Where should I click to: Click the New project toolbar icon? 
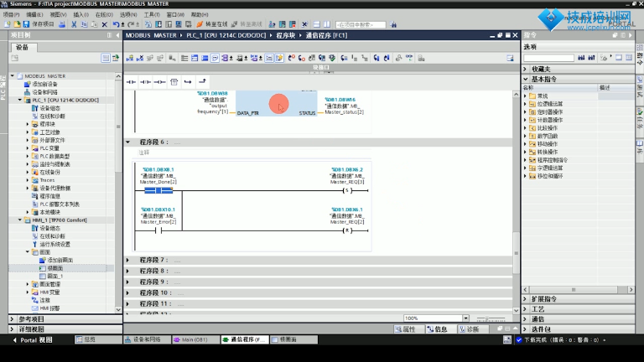[x=7, y=24]
